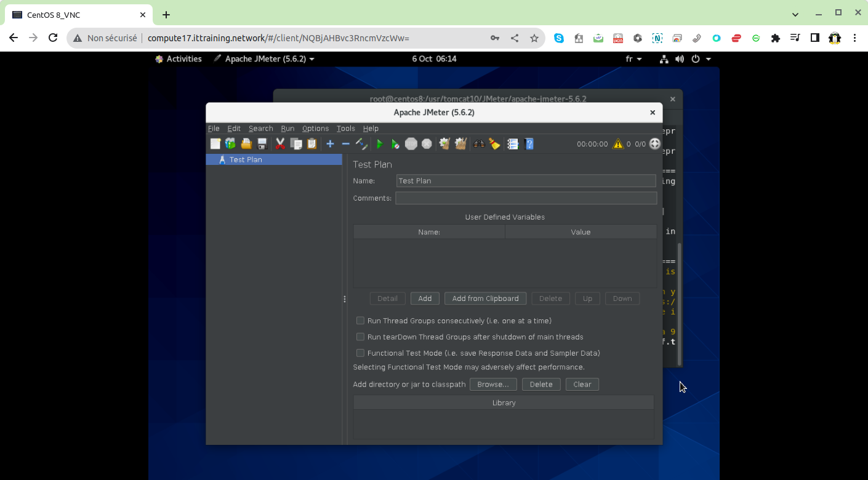The height and width of the screenshot is (480, 868).
Task: Click into the Comments field
Action: [526, 198]
